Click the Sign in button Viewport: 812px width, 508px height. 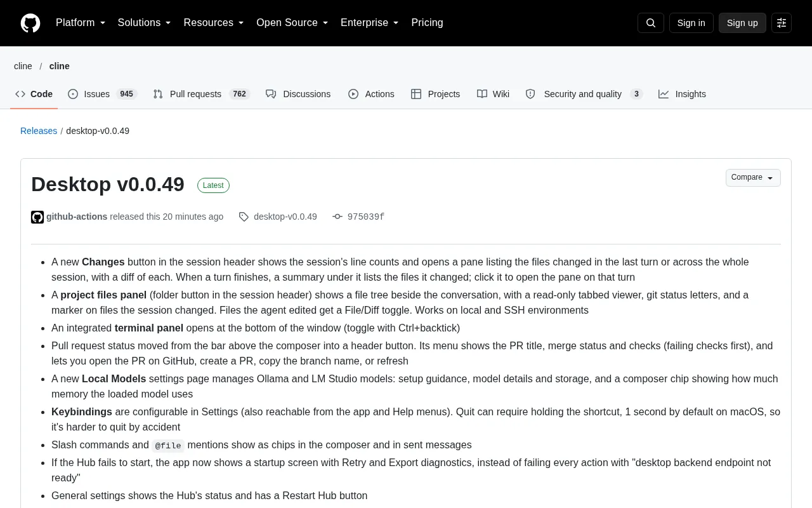tap(691, 23)
